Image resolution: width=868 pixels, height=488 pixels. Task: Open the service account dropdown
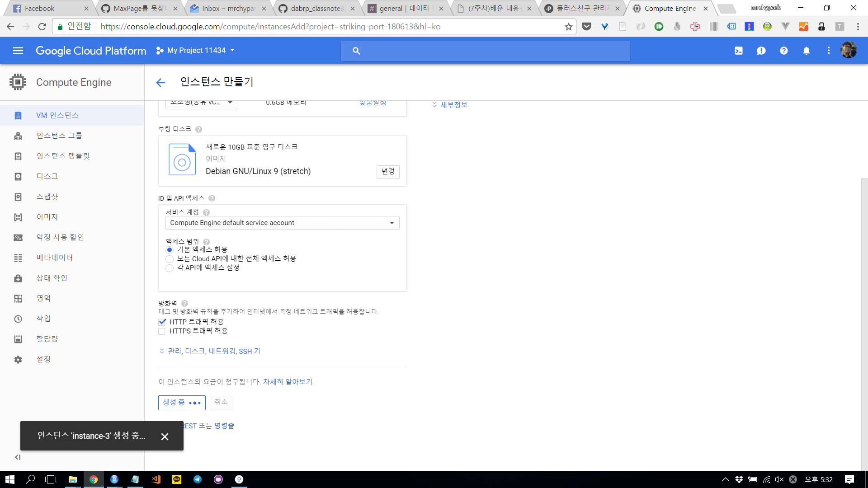[282, 223]
